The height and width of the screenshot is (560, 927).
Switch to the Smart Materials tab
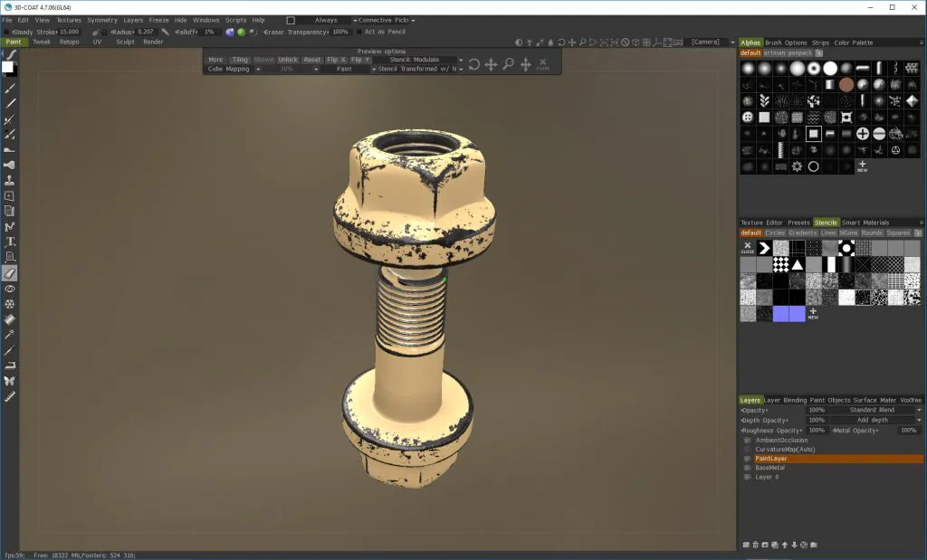(x=865, y=223)
